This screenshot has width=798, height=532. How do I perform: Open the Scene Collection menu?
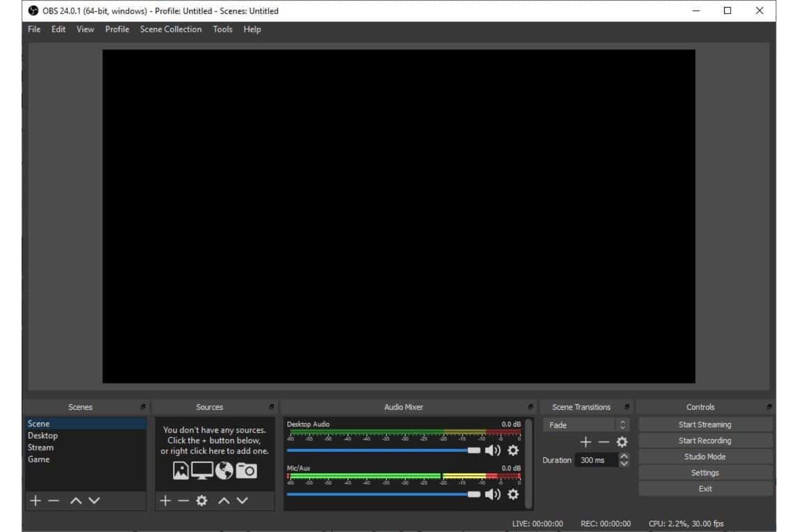coord(170,29)
